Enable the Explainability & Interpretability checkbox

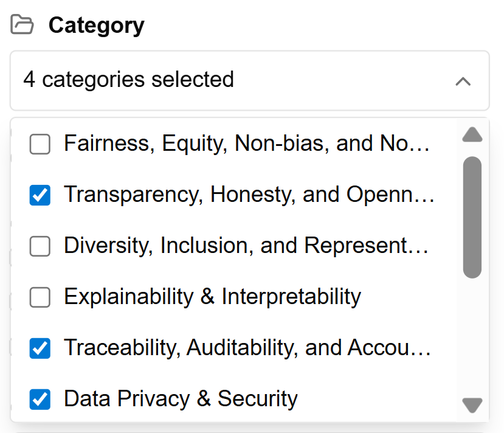(40, 297)
